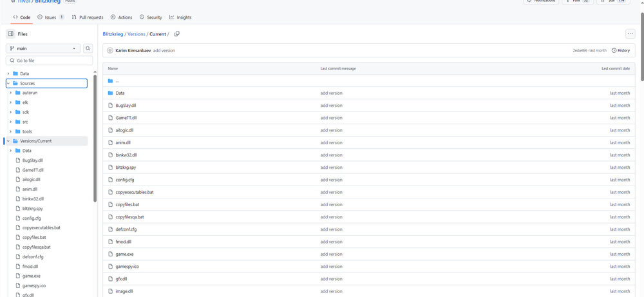Select ailogic.dll in the sidebar tree
644x297 pixels.
click(31, 180)
